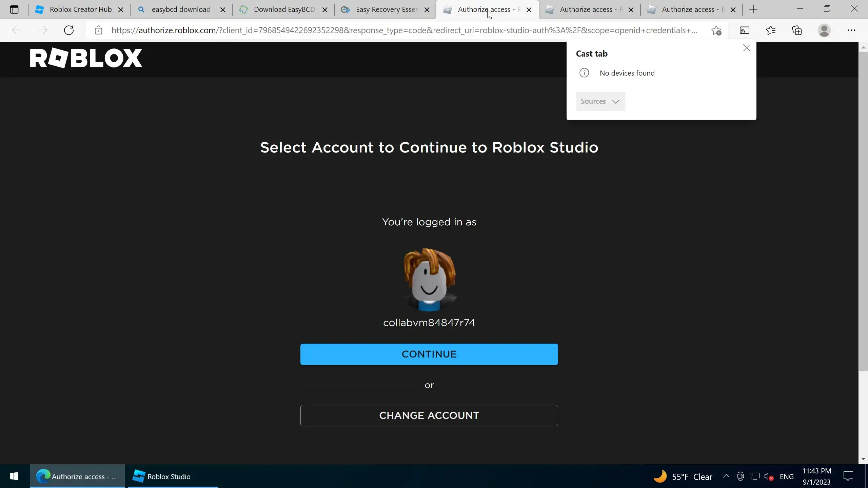Open tab actions menu icon

point(14,9)
